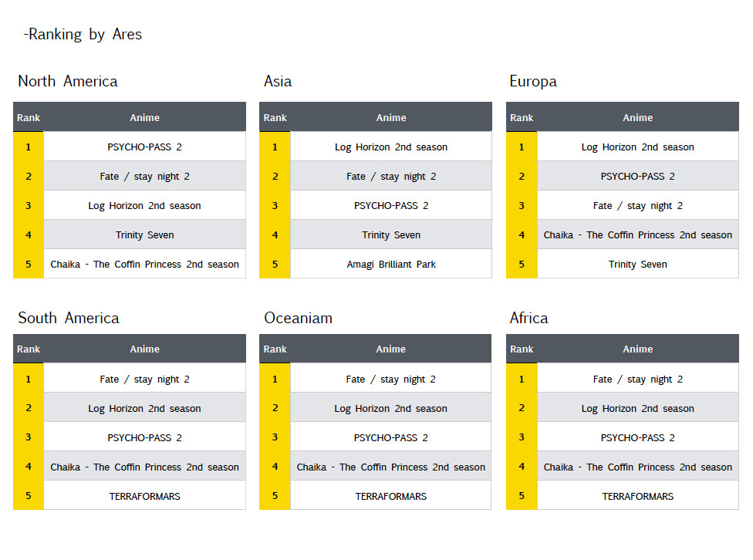753x560 pixels.
Task: Click yellow rank 5 cell in North America table
Action: point(29,264)
